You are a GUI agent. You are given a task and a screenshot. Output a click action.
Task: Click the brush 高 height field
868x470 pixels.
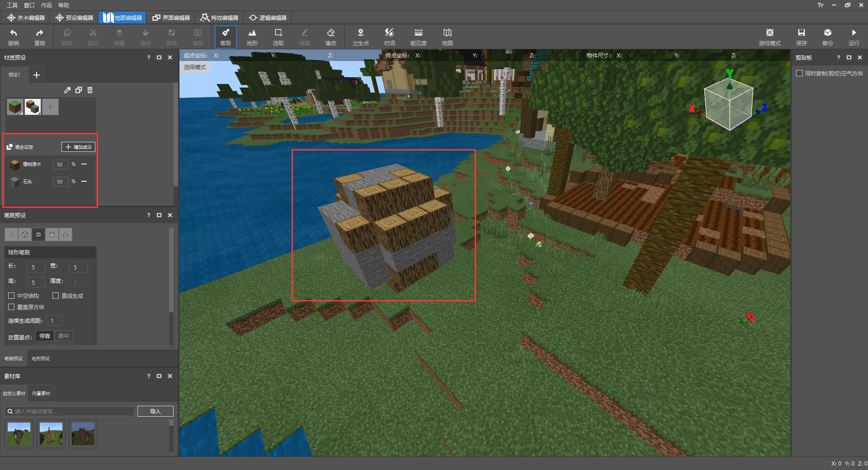point(36,282)
